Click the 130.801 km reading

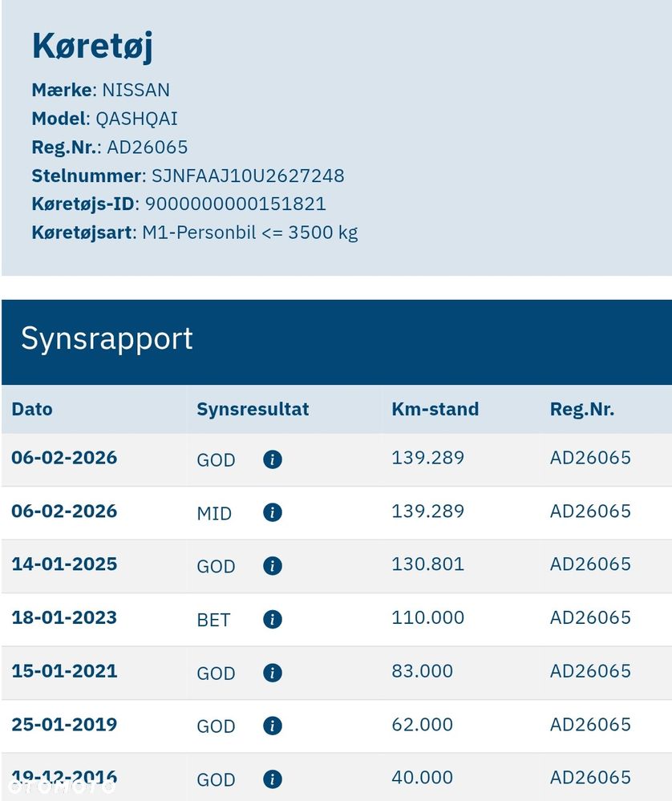427,564
